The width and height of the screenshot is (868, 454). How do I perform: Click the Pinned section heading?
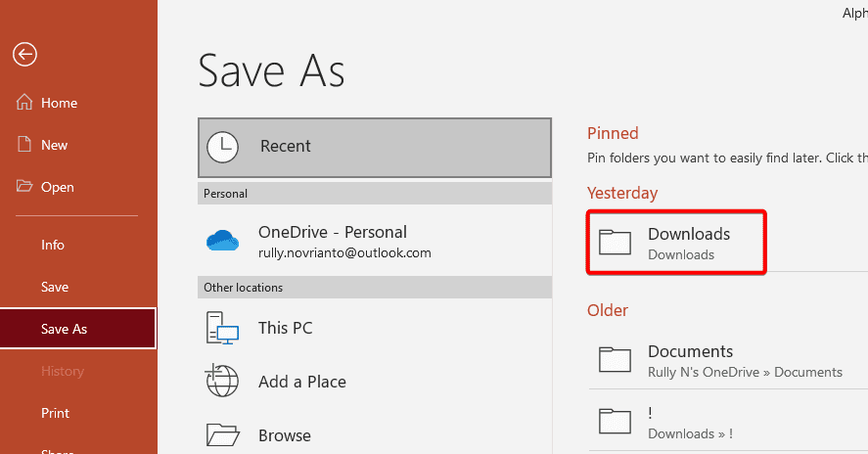[613, 133]
